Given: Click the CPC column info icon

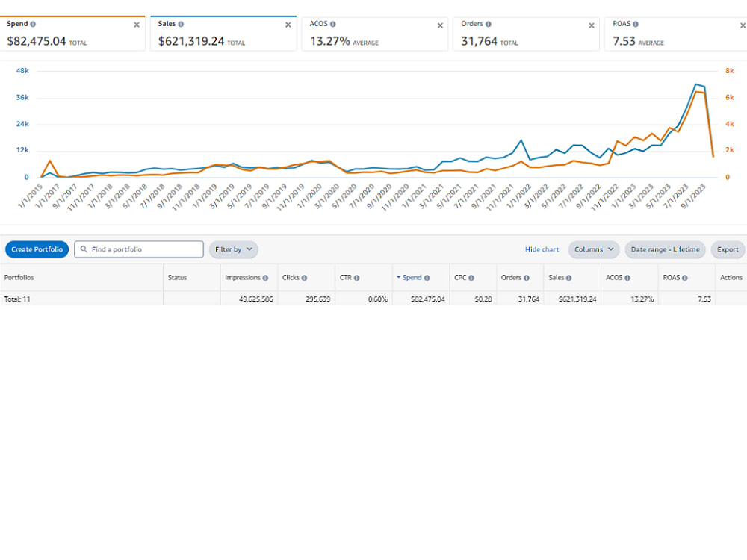Looking at the screenshot, I should pyautogui.click(x=471, y=278).
